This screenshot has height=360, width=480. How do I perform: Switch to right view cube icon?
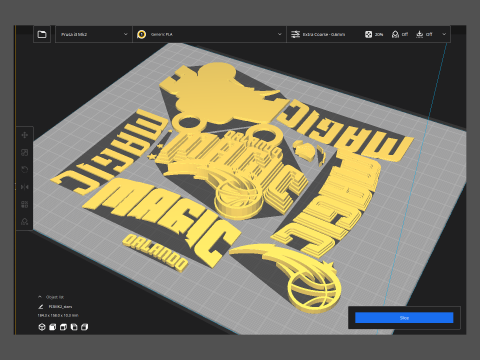click(x=84, y=327)
